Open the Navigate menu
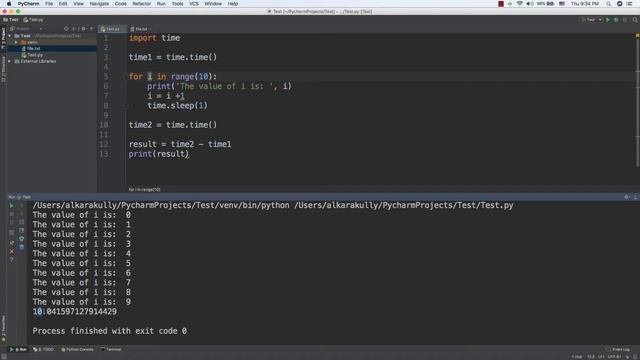This screenshot has height=360, width=640. [99, 4]
